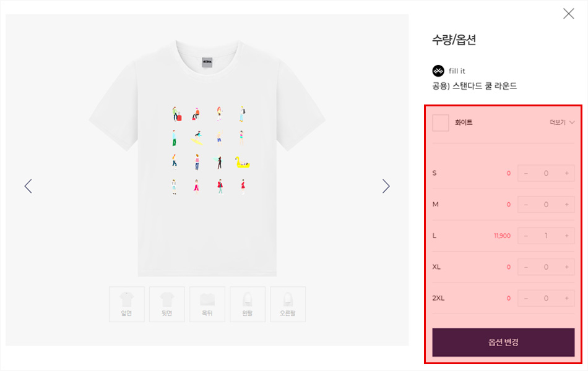Close the 수량/옵션 dialog
The width and height of the screenshot is (588, 371).
[x=568, y=14]
